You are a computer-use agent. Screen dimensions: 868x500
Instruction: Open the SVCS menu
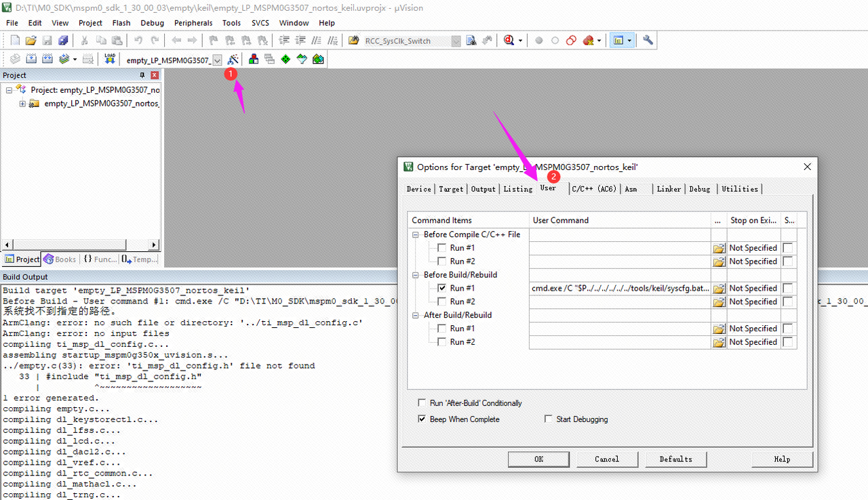(x=260, y=22)
